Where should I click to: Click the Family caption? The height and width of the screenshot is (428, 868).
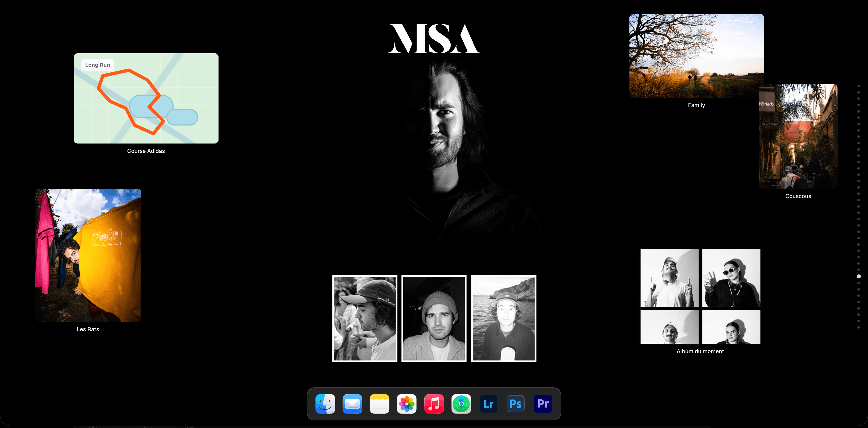pyautogui.click(x=696, y=105)
